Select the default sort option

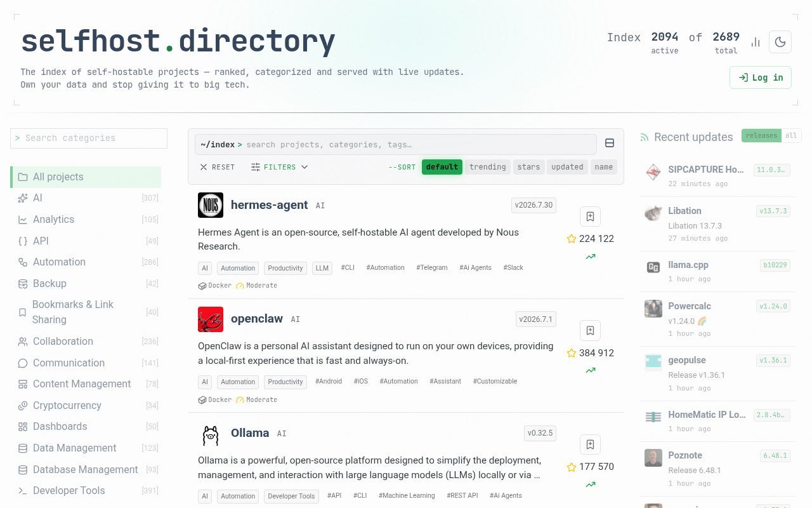click(x=442, y=167)
